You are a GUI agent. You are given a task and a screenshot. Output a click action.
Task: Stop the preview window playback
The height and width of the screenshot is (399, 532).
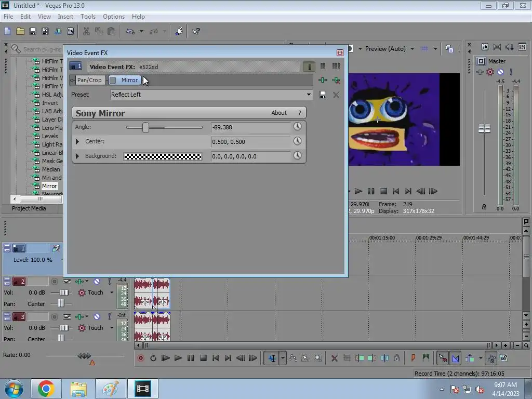pos(383,191)
